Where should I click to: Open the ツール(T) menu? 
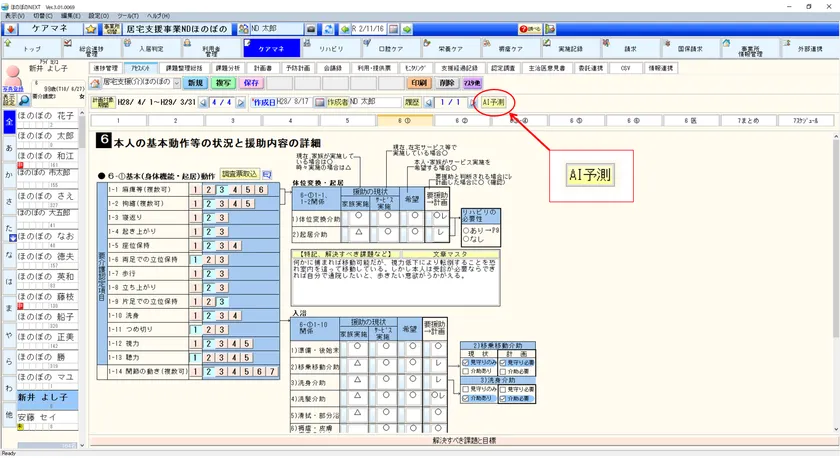coord(128,16)
